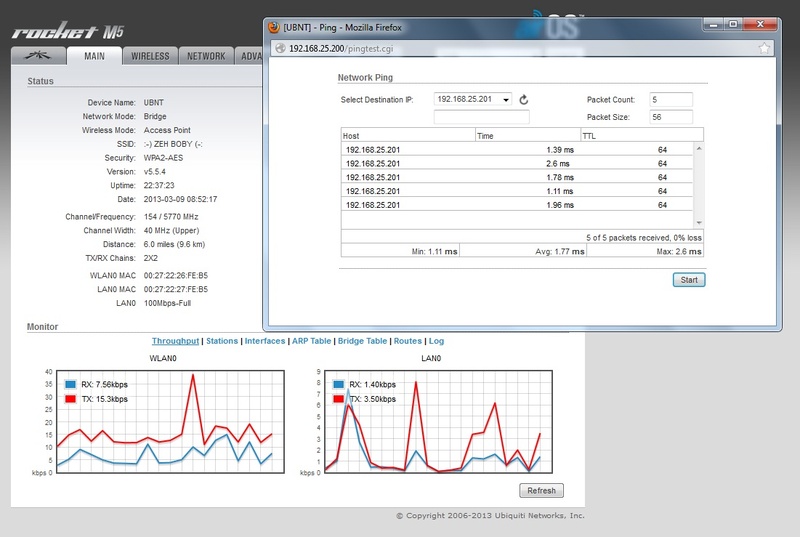Minimize the Firefox ping window

(713, 24)
